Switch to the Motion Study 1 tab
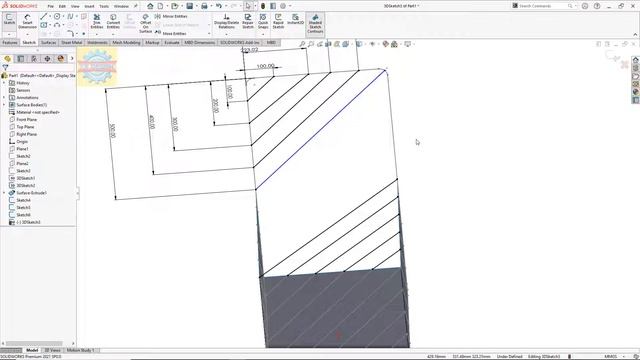Image resolution: width=640 pixels, height=360 pixels. (80, 350)
